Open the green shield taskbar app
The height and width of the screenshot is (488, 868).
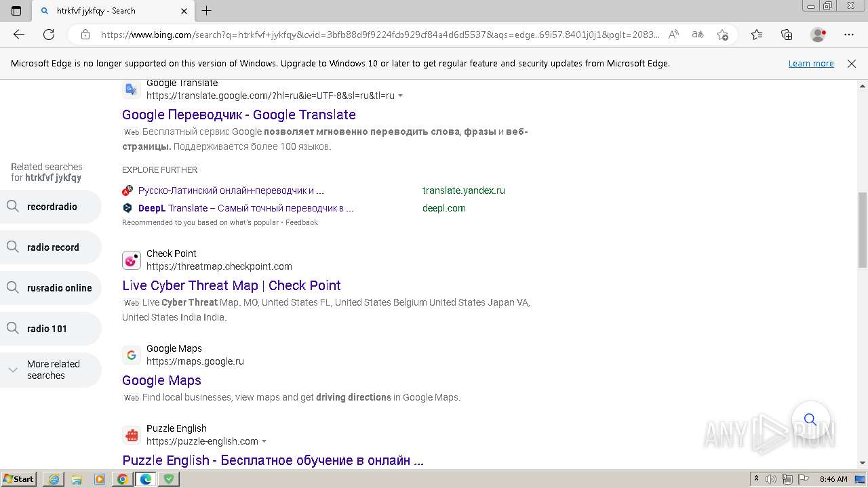169,479
